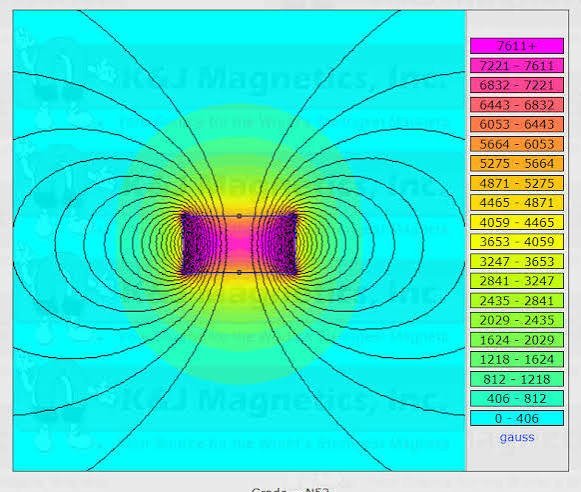The width and height of the screenshot is (581, 492).
Task: Choose the 4465 - 4871 legend swatch
Action: pos(517,203)
